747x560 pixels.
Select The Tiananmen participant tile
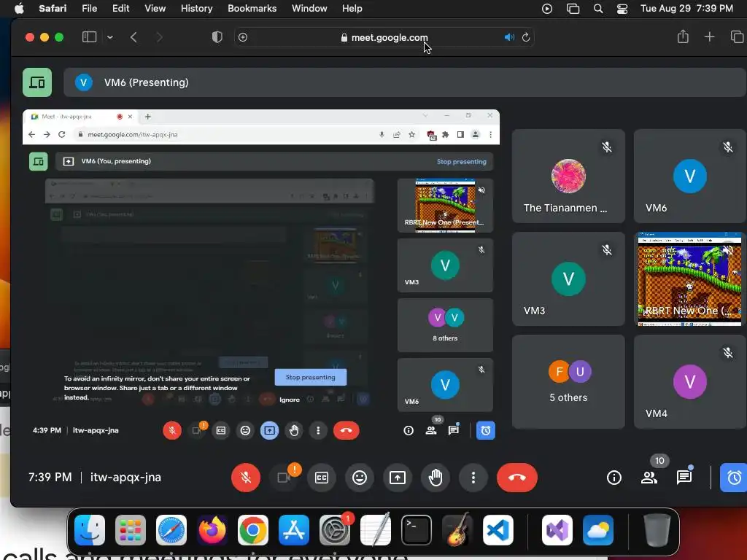[568, 176]
